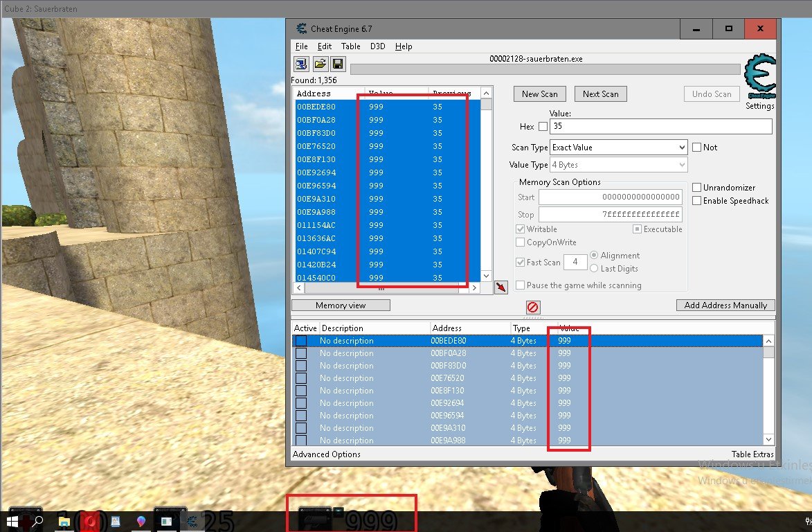Click the red no-entry clear list icon
The height and width of the screenshot is (532, 812).
[x=533, y=307]
